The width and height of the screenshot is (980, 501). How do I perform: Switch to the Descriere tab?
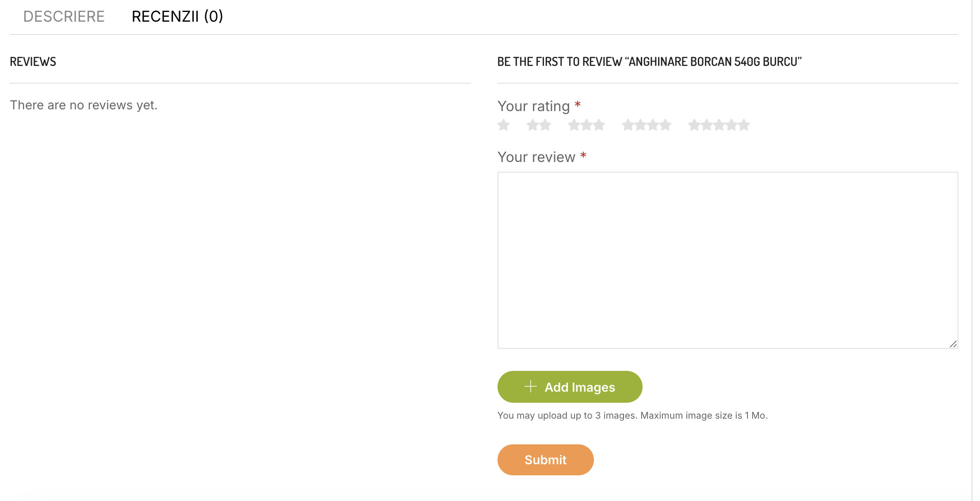click(64, 16)
